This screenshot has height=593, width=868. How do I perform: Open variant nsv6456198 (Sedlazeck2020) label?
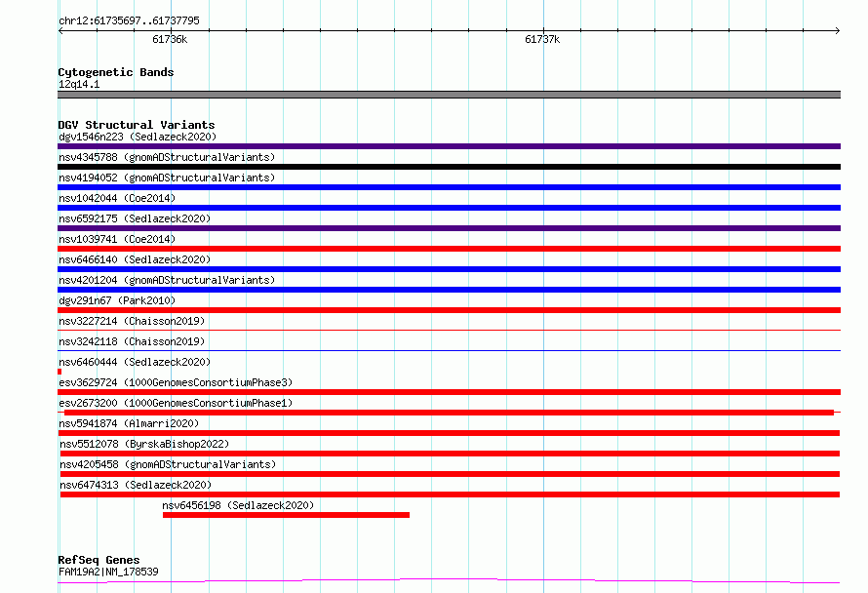[238, 505]
